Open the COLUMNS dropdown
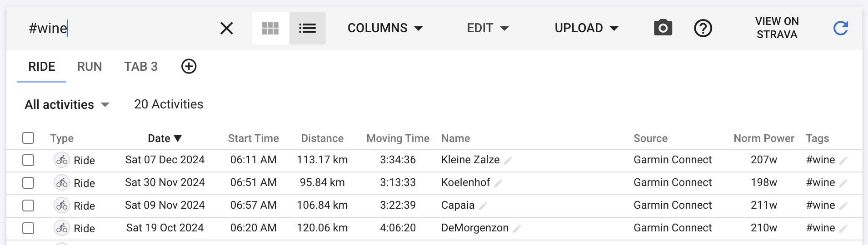Screen dimensions: 868x245 coord(385,28)
